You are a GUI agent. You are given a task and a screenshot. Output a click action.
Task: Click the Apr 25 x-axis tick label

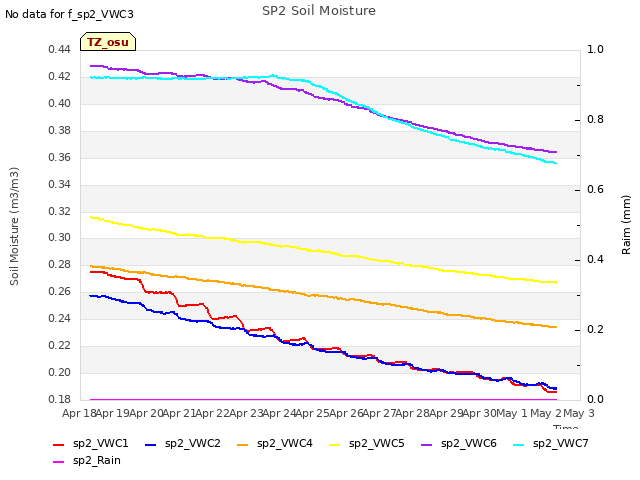click(x=312, y=413)
